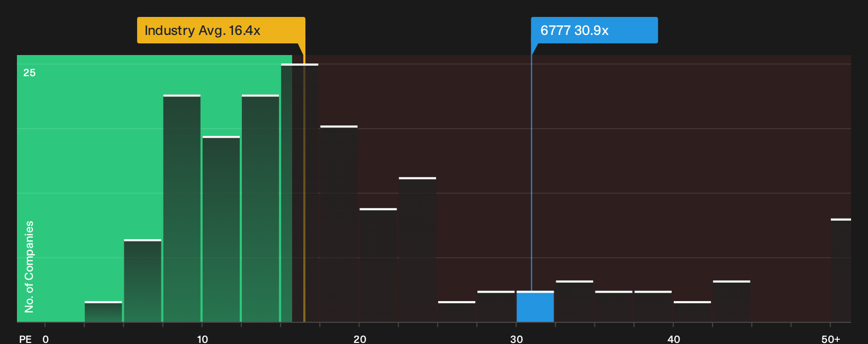Click the axis label 50+
Image resolution: width=868 pixels, height=344 pixels.
[830, 339]
